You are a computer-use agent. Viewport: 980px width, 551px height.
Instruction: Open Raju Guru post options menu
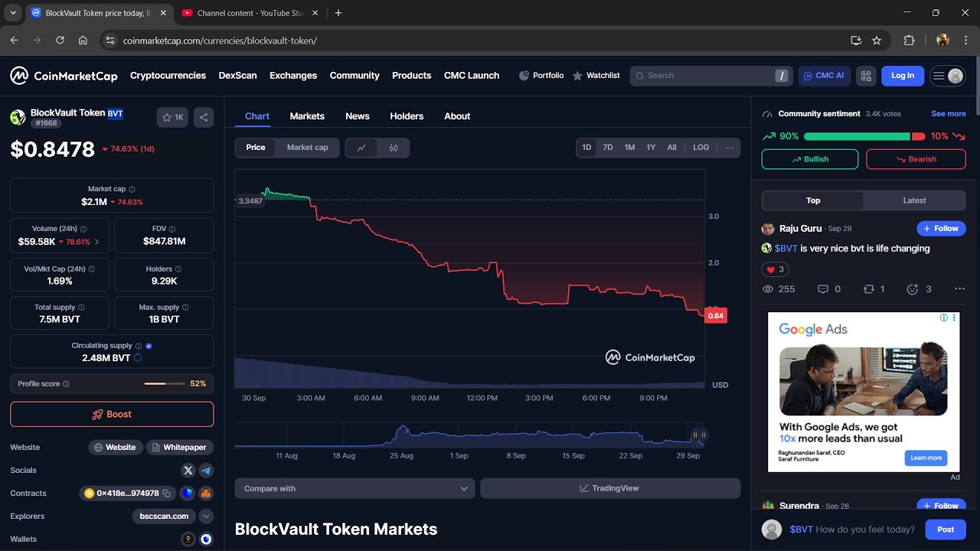pos(960,289)
